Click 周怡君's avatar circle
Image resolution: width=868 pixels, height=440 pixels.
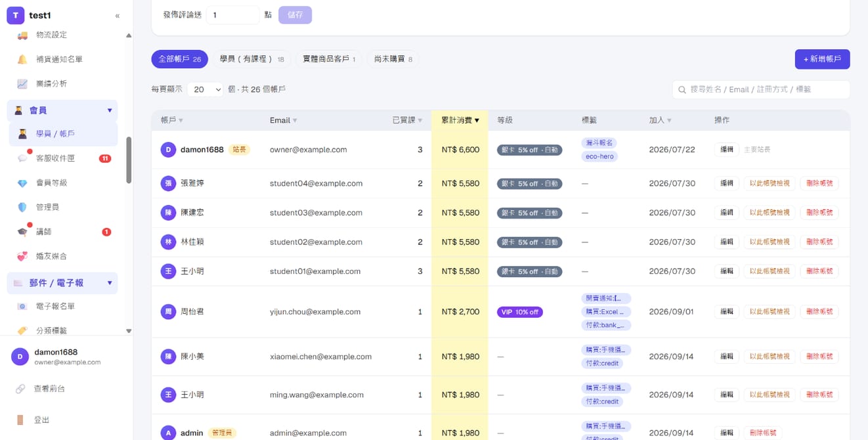click(169, 311)
